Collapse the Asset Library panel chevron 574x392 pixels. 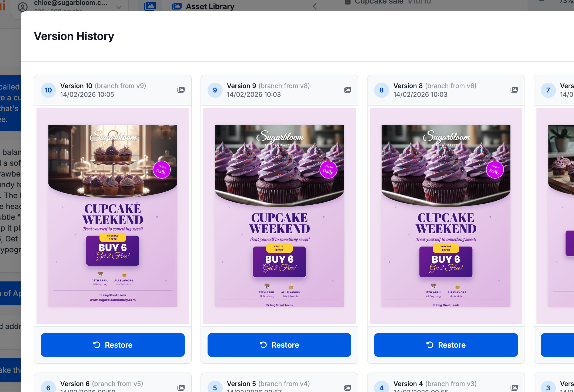[315, 6]
